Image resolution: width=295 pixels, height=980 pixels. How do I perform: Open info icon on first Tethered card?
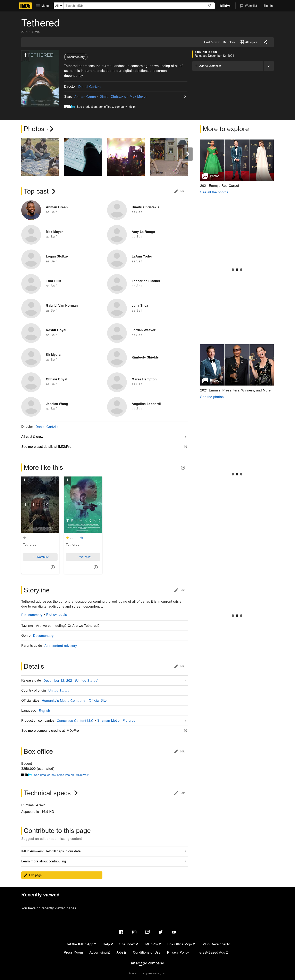[52, 567]
